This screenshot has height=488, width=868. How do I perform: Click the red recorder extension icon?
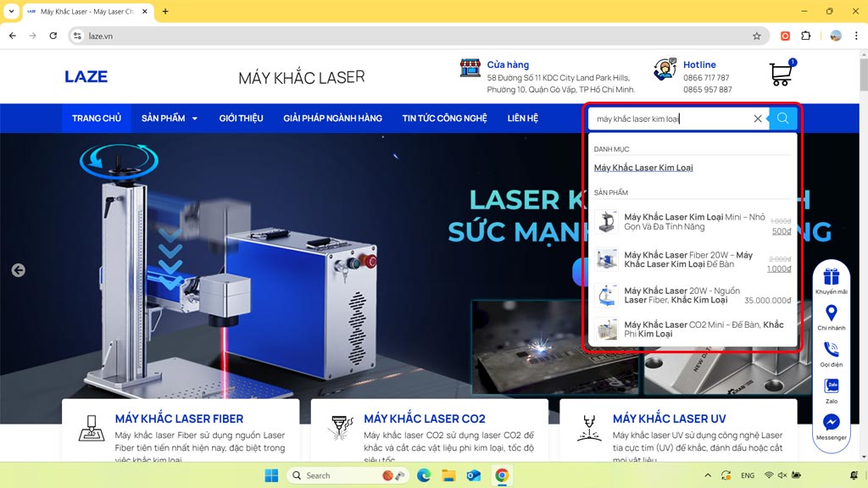click(785, 36)
